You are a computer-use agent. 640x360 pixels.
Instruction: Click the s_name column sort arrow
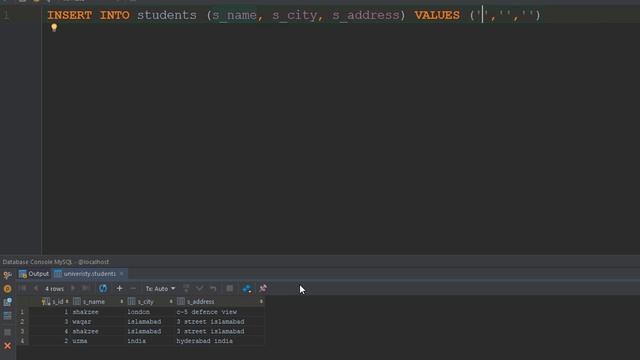pos(122,302)
